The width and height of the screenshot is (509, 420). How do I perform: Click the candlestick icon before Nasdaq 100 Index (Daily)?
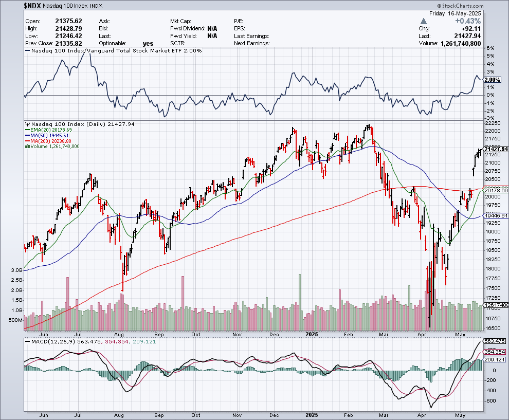28,124
